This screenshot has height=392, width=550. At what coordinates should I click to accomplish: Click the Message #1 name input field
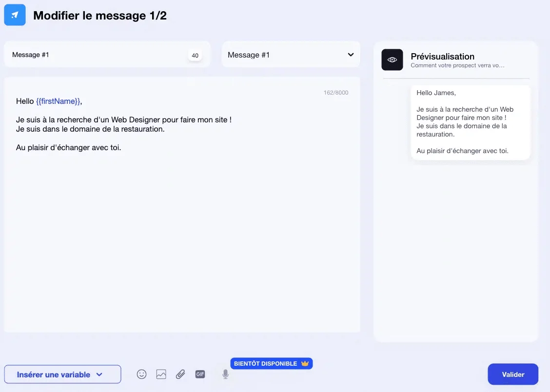coord(107,55)
